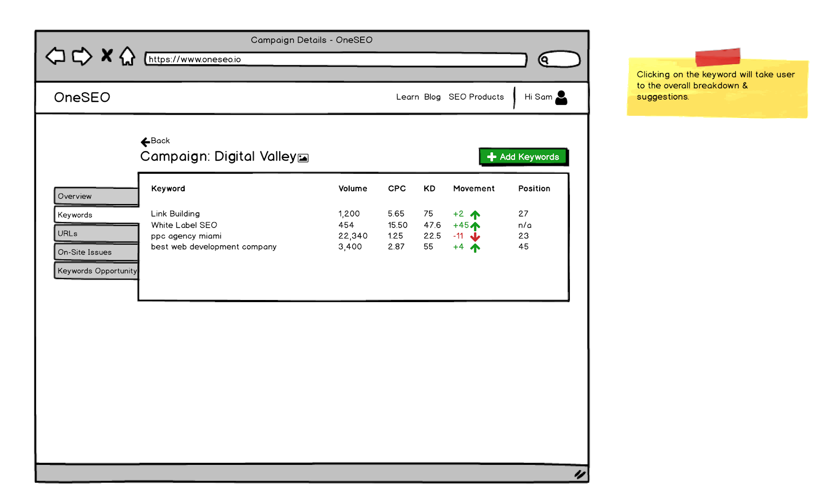Open the SEO Products menu link
The image size is (835, 504).
click(x=476, y=97)
